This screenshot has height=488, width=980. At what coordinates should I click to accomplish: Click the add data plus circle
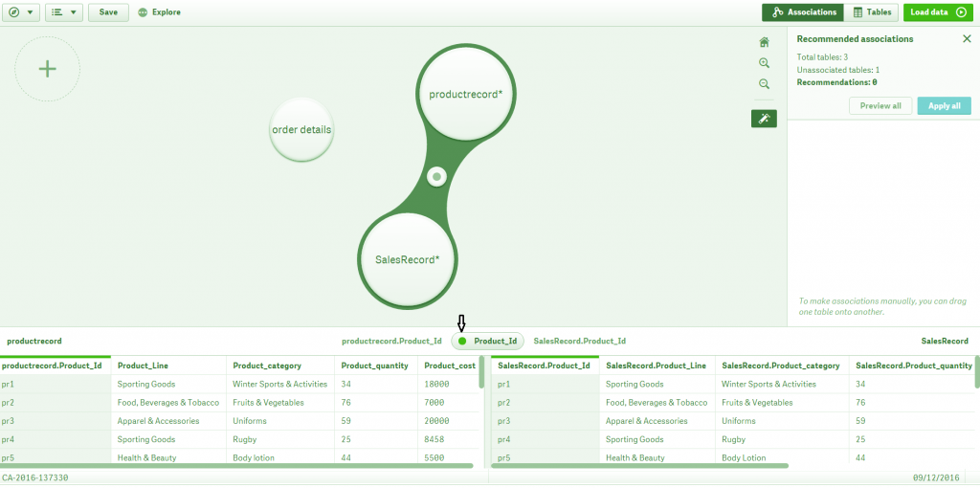click(48, 69)
